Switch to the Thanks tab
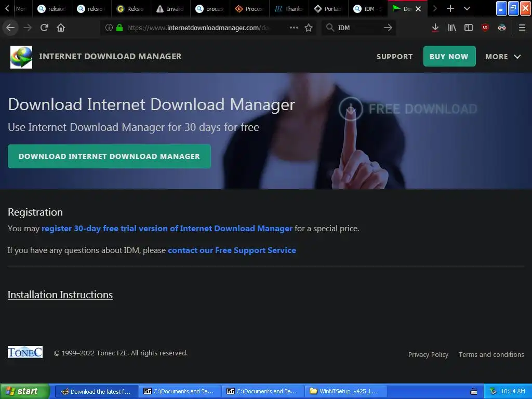The height and width of the screenshot is (399, 532). coord(289,9)
